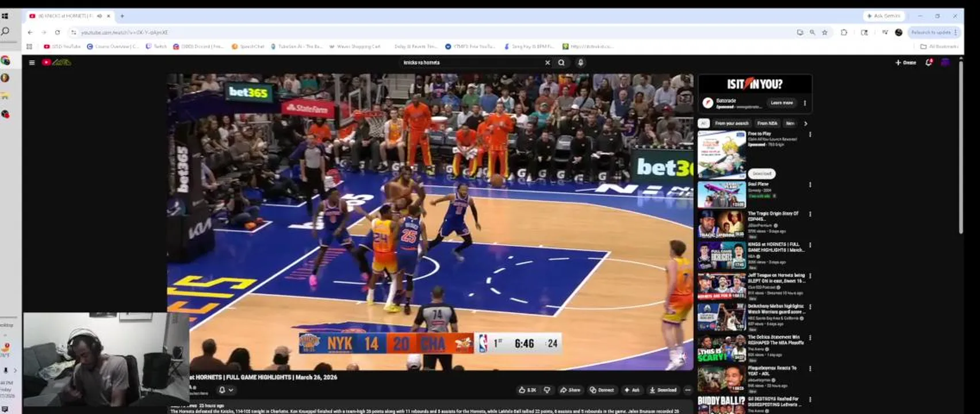Open Chrome from the Windows taskbar

[5, 60]
